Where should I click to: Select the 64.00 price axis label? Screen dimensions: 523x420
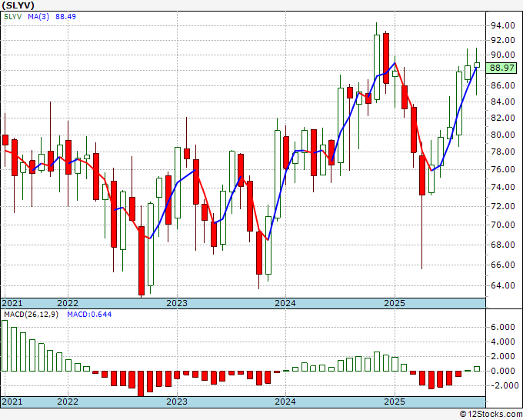tap(502, 285)
